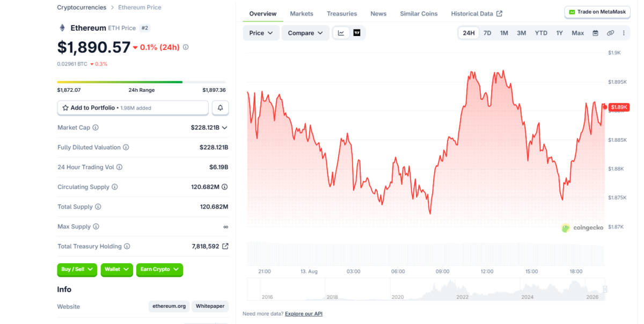Viewport: 644px width, 324px height.
Task: Select the 3M chart range
Action: 522,33
